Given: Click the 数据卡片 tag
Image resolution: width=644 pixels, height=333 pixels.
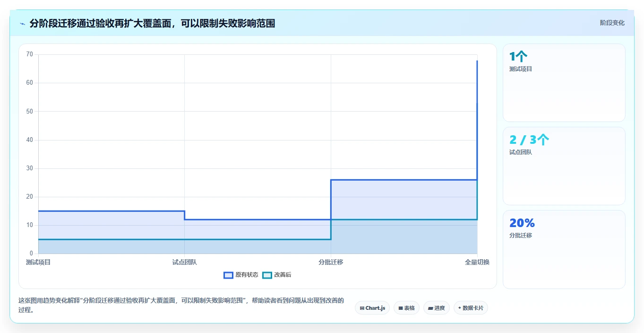Looking at the screenshot, I should (471, 308).
